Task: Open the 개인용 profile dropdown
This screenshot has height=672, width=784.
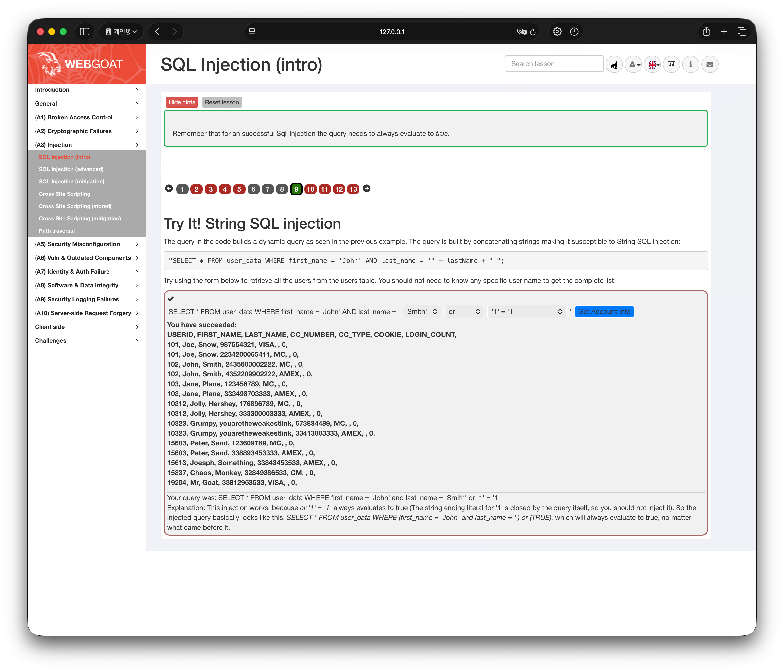Action: coord(121,31)
